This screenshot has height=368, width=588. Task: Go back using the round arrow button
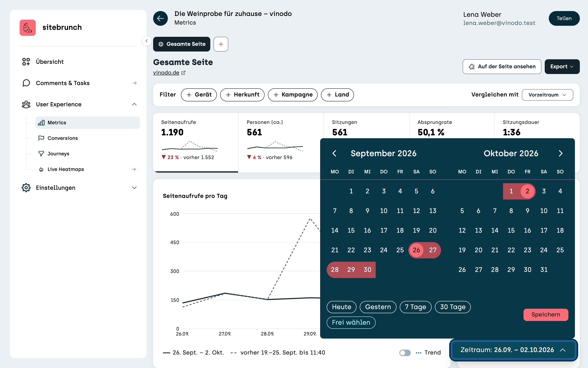[160, 18]
